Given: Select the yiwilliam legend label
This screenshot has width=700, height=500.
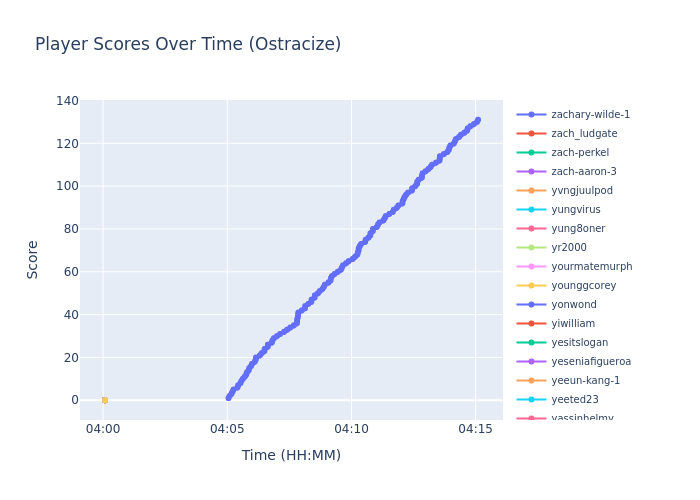Looking at the screenshot, I should pyautogui.click(x=573, y=324).
